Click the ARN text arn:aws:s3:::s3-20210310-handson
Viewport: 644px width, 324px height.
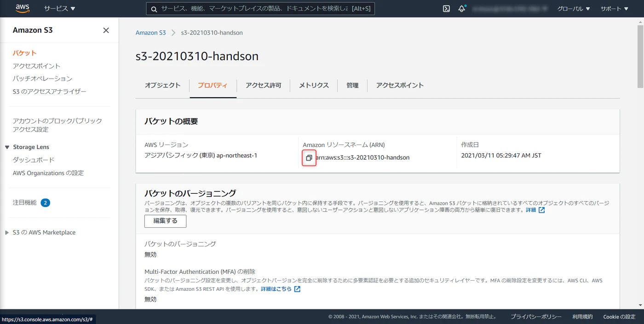click(x=362, y=157)
